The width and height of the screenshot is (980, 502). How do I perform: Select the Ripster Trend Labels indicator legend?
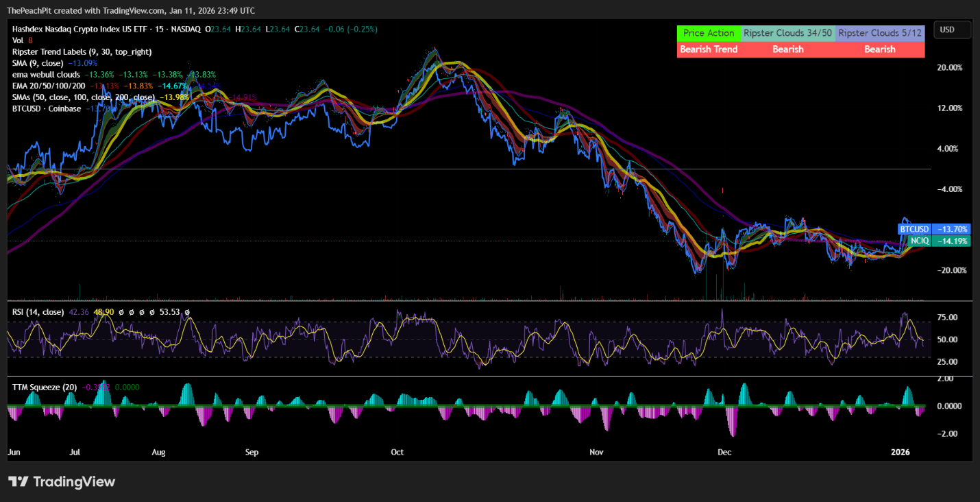[x=75, y=51]
